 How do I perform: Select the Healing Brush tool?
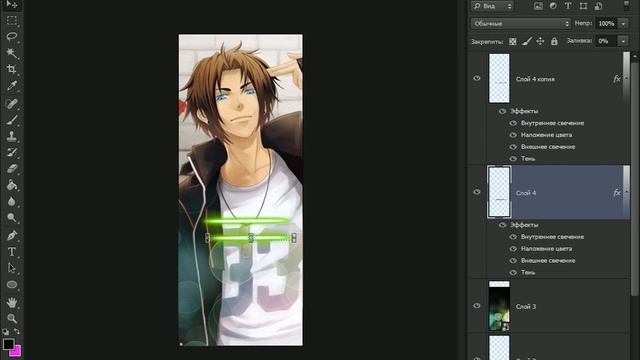point(11,103)
